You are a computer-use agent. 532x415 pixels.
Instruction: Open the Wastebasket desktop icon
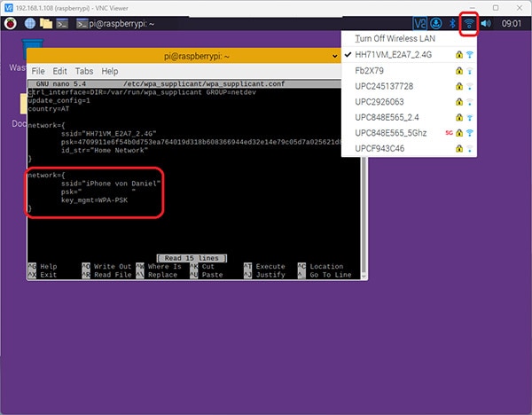point(33,50)
